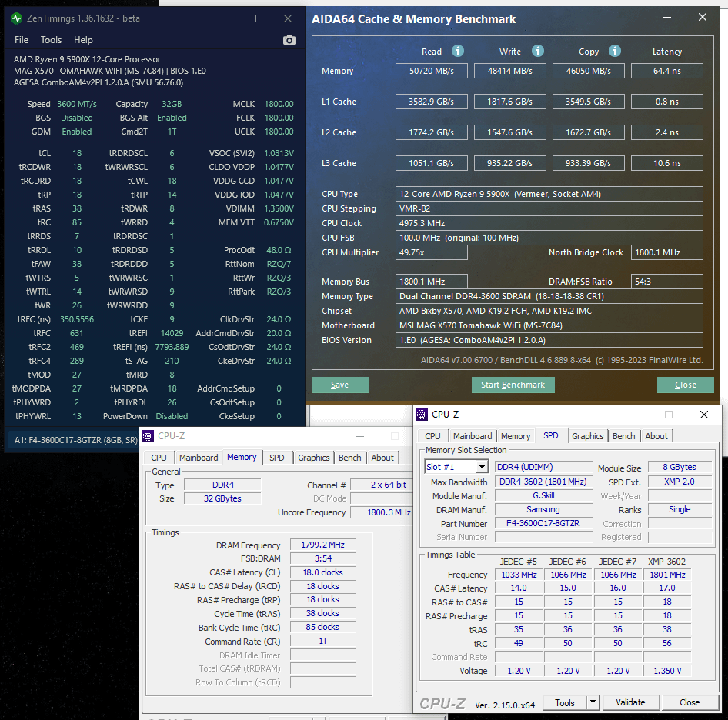Click Start Benchmark in AIDA64
728x720 pixels.
point(513,385)
